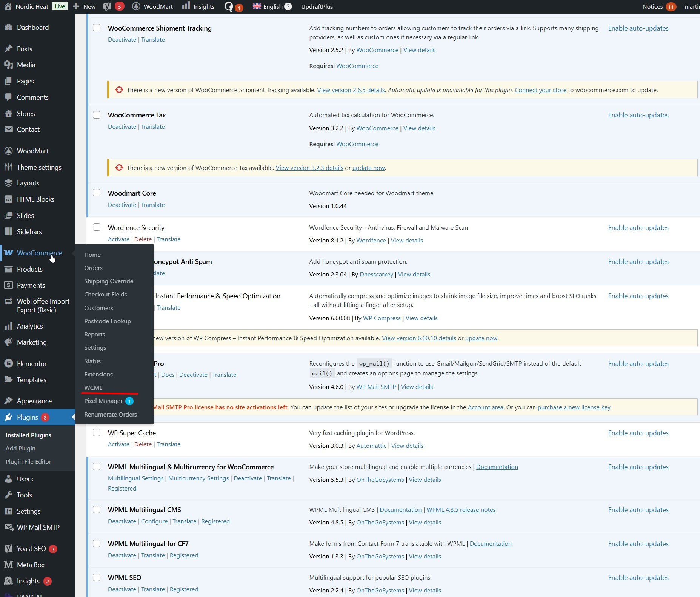Image resolution: width=700 pixels, height=597 pixels.
Task: Tick the Wordfence Security checkbox
Action: point(97,227)
